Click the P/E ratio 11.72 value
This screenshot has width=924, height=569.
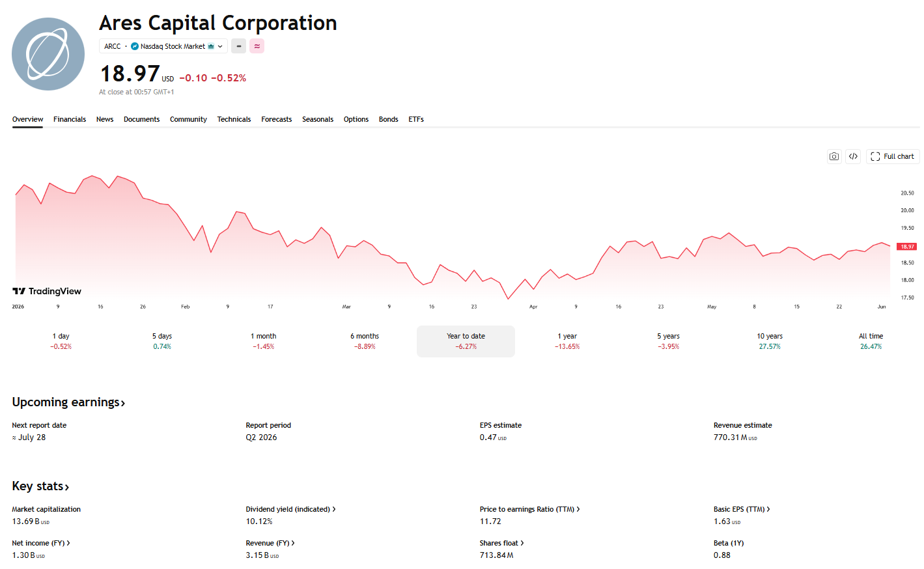pos(490,521)
